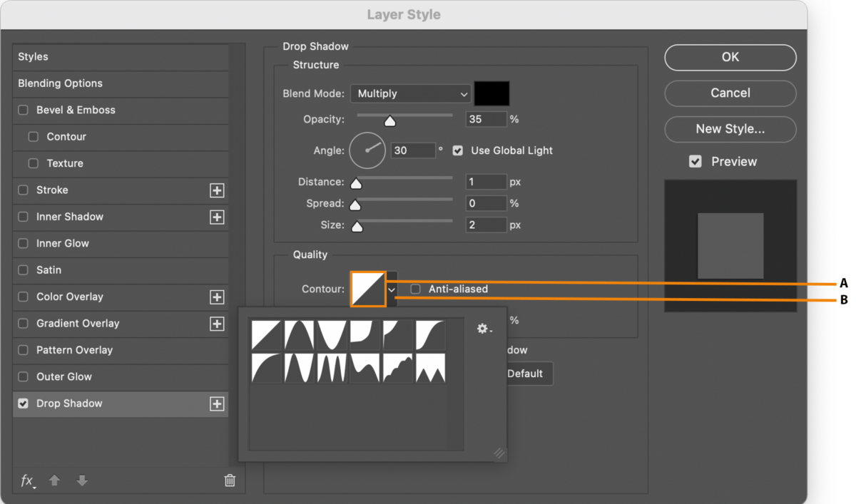
Task: Click the trash icon to delete effects
Action: [x=229, y=480]
